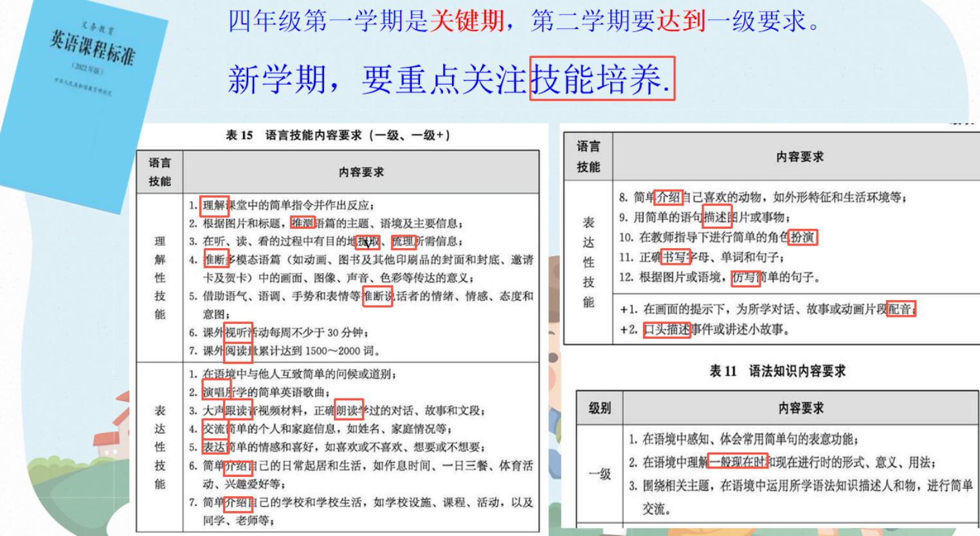Click the title 表 15 语言技能内容要求
Image resolution: width=980 pixels, height=536 pixels.
338,136
